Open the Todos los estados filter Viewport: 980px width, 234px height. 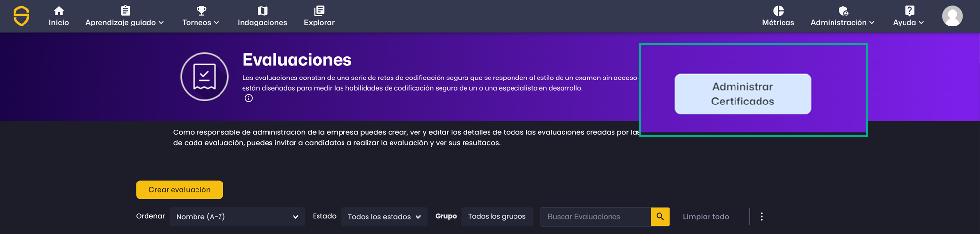click(x=384, y=216)
